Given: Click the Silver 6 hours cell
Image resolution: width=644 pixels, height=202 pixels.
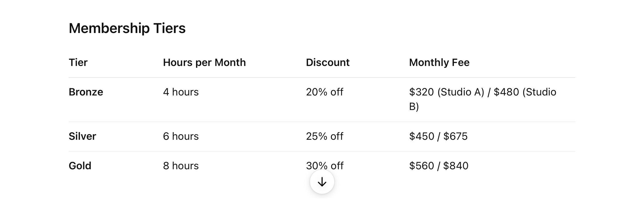Looking at the screenshot, I should coord(181,136).
